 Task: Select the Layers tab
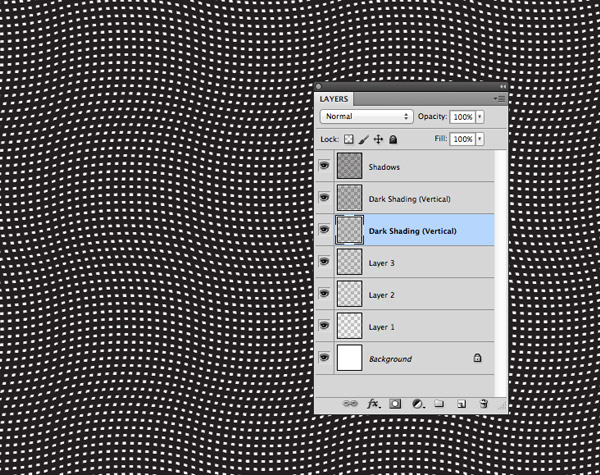pyautogui.click(x=337, y=100)
